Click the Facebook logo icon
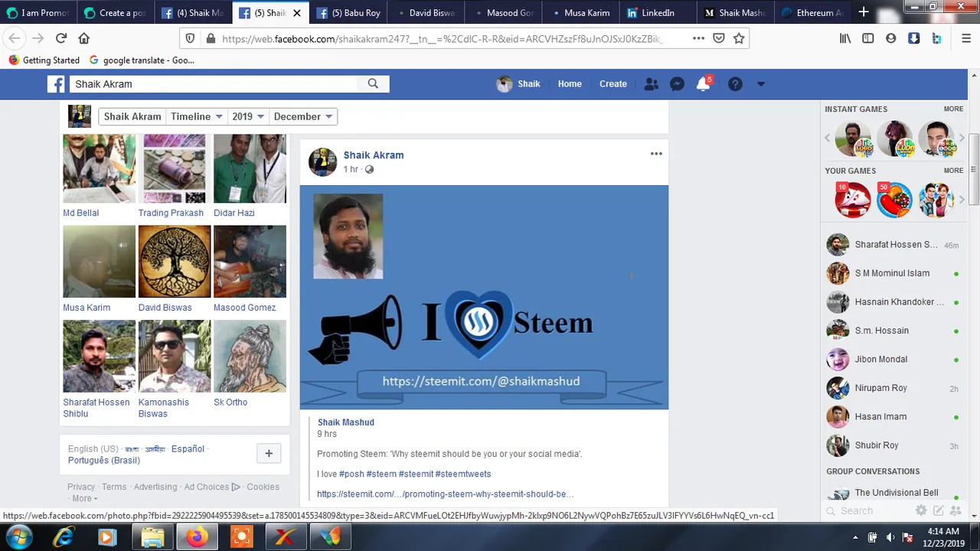 coord(56,84)
